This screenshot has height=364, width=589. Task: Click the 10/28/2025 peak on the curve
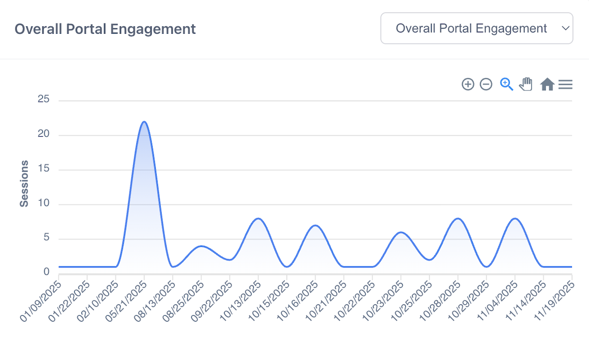(x=457, y=218)
